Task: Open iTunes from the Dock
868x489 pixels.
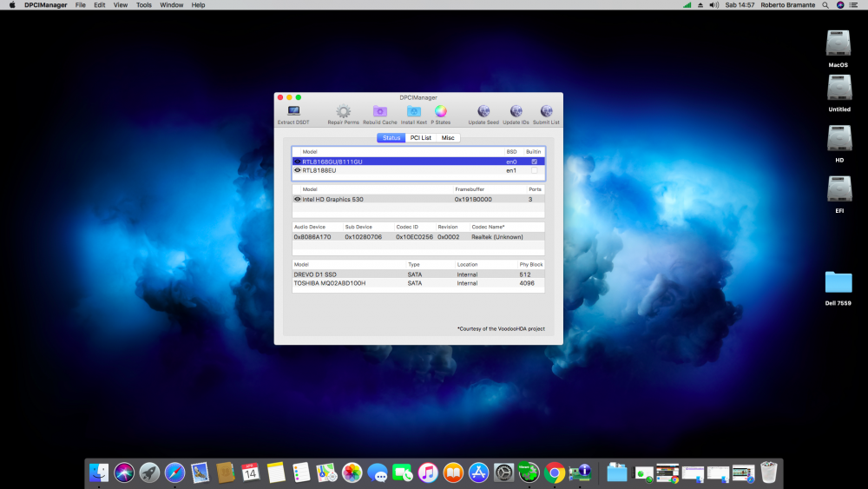Action: 428,473
